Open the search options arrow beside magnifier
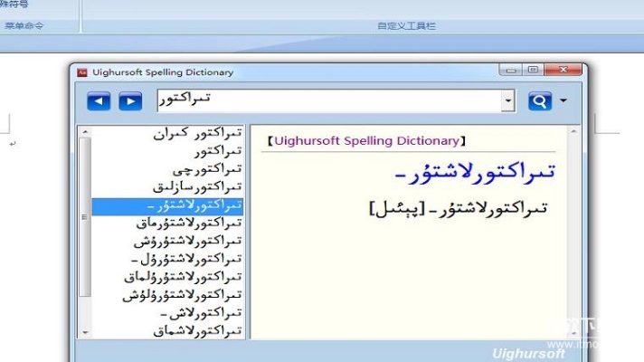Viewport: 644px width, 362px height. pos(564,100)
